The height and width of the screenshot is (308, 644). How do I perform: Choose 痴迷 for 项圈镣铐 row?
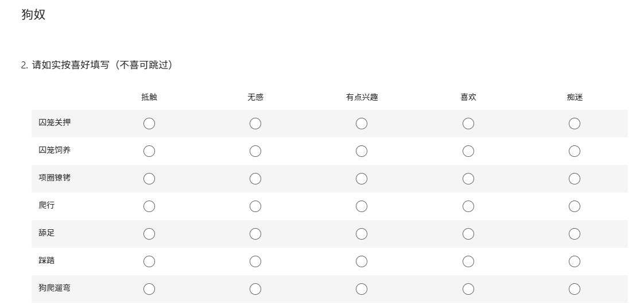(575, 179)
